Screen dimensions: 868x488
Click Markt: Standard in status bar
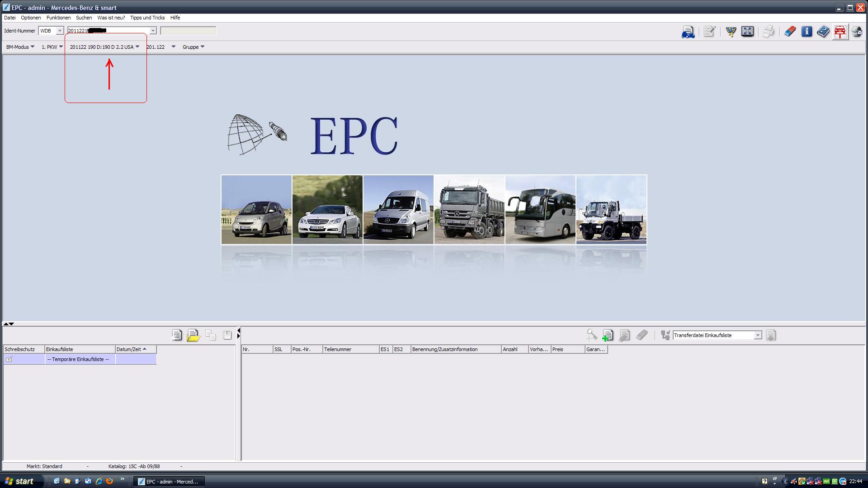pyautogui.click(x=44, y=466)
